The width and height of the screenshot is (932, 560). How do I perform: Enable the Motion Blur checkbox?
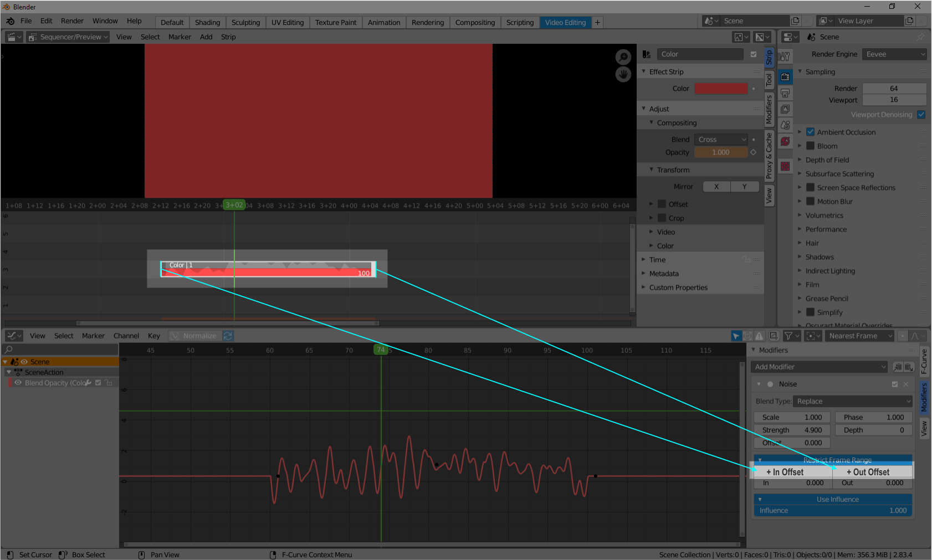click(x=810, y=201)
